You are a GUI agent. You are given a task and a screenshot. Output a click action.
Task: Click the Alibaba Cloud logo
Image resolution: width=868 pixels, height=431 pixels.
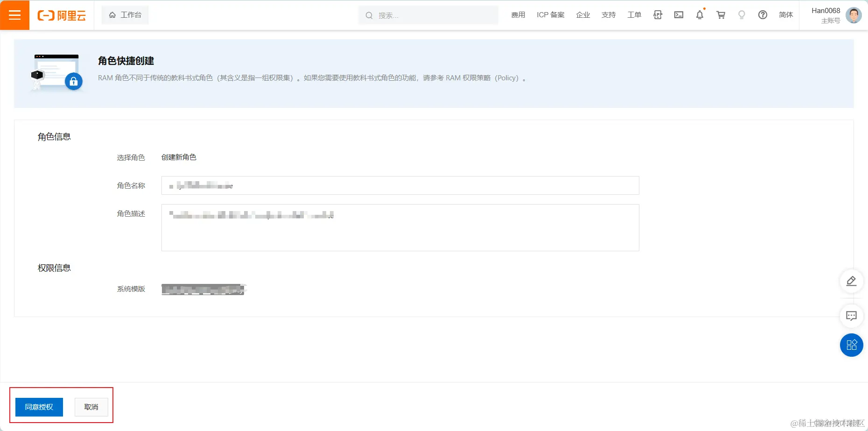pyautogui.click(x=62, y=15)
